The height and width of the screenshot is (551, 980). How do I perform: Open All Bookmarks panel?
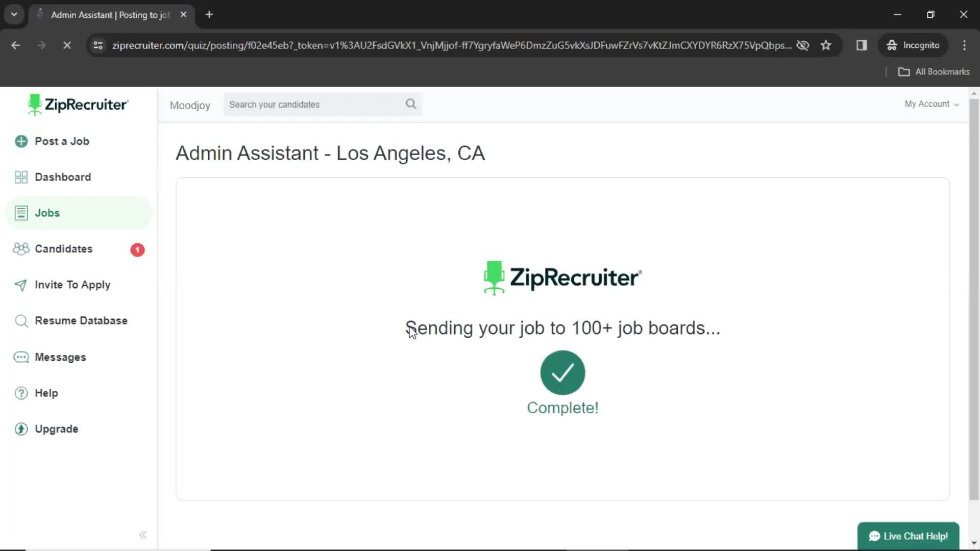point(935,71)
